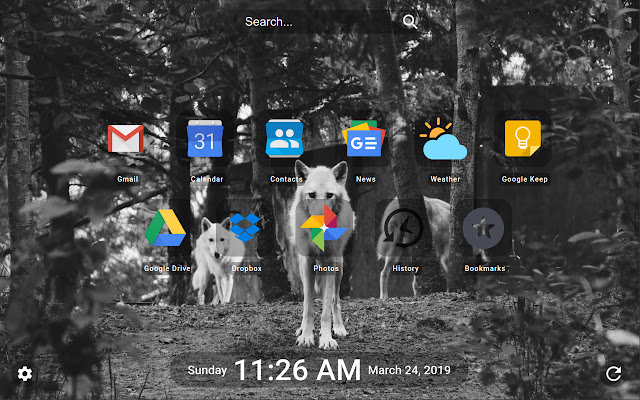The height and width of the screenshot is (400, 640).
Task: Open settings via the gear icon
Action: (25, 373)
